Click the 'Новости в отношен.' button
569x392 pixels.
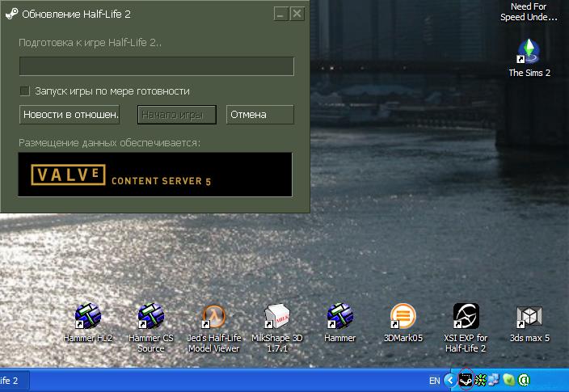click(70, 115)
